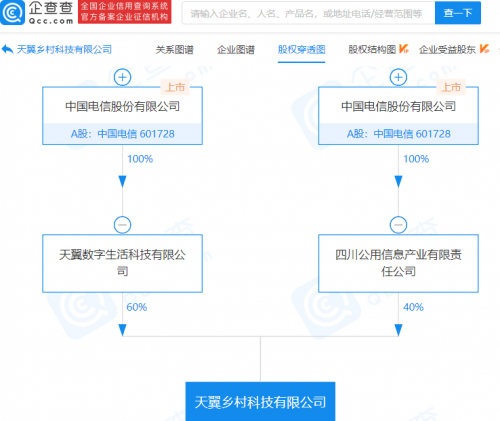This screenshot has width=500, height=421.
Task: Open the 天翼数字生活科技有限公司 node
Action: 122,263
